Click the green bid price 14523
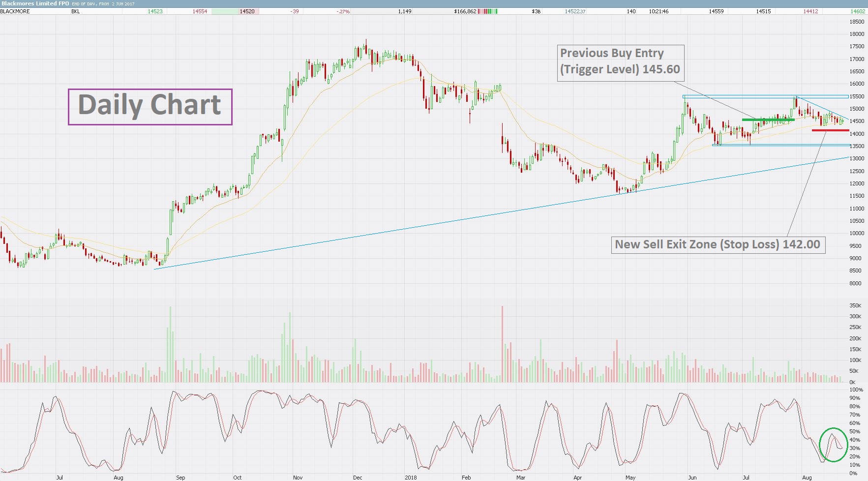The height and width of the screenshot is (481, 868). [x=155, y=11]
